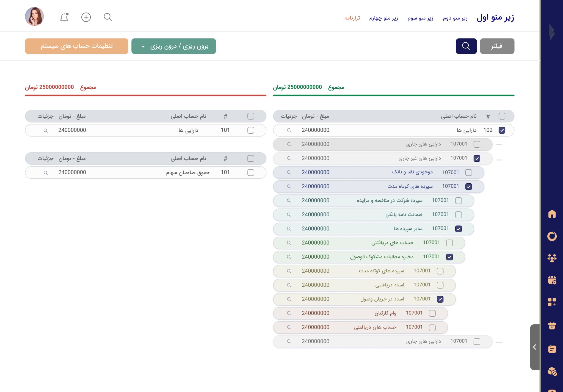Click details magnifier for حقوق صاحبان سهام row
The height and width of the screenshot is (392, 563).
[x=46, y=173]
